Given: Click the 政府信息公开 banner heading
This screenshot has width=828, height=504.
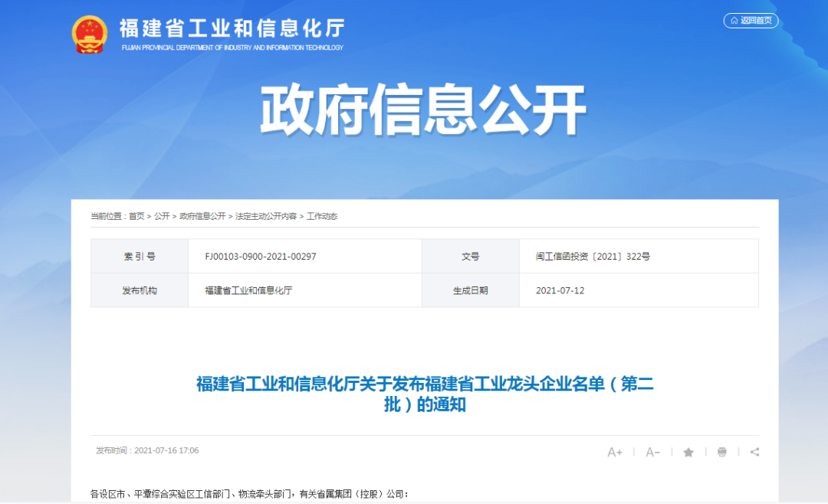Looking at the screenshot, I should click(423, 110).
